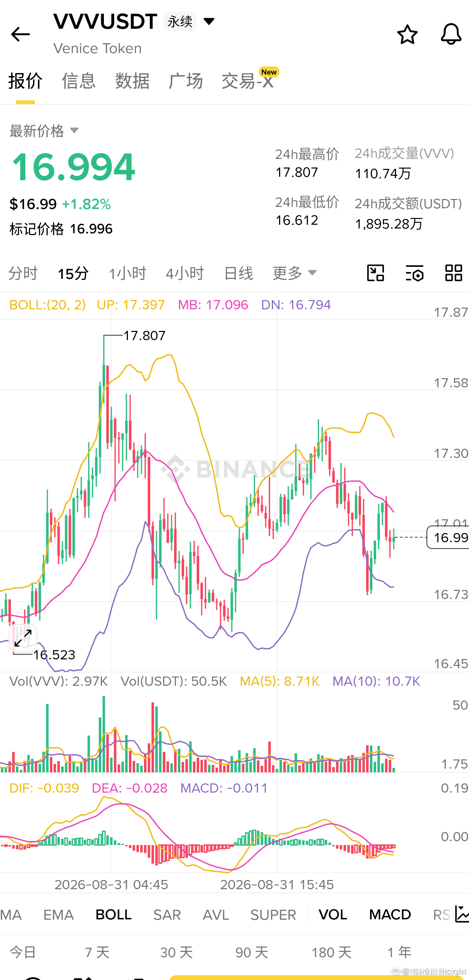Switch to the 报价 tab
The height and width of the screenshot is (980, 469).
tap(25, 81)
